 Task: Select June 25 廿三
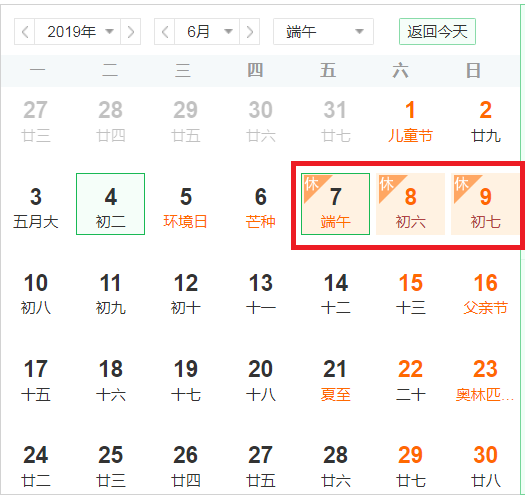pyautogui.click(x=110, y=466)
